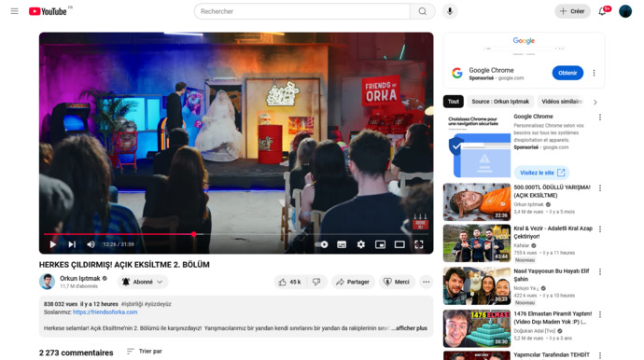
Task: Open options for Kral & Vezir video
Action: [600, 229]
